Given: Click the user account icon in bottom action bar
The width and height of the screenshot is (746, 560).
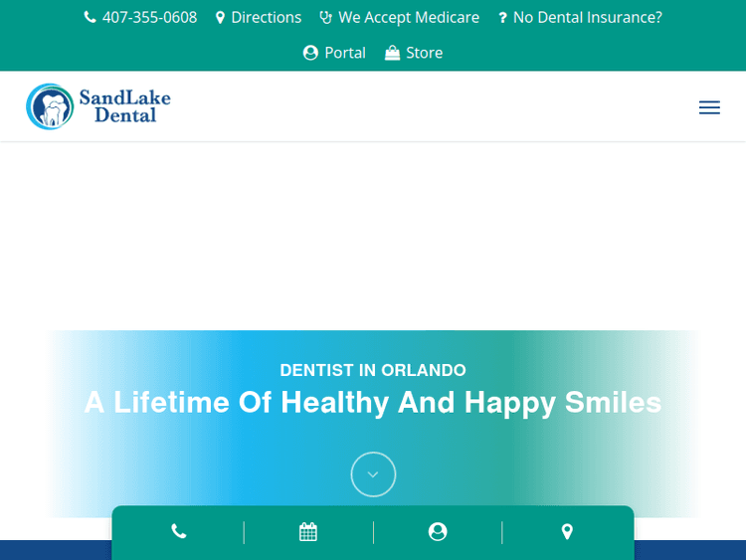Looking at the screenshot, I should click(x=438, y=531).
